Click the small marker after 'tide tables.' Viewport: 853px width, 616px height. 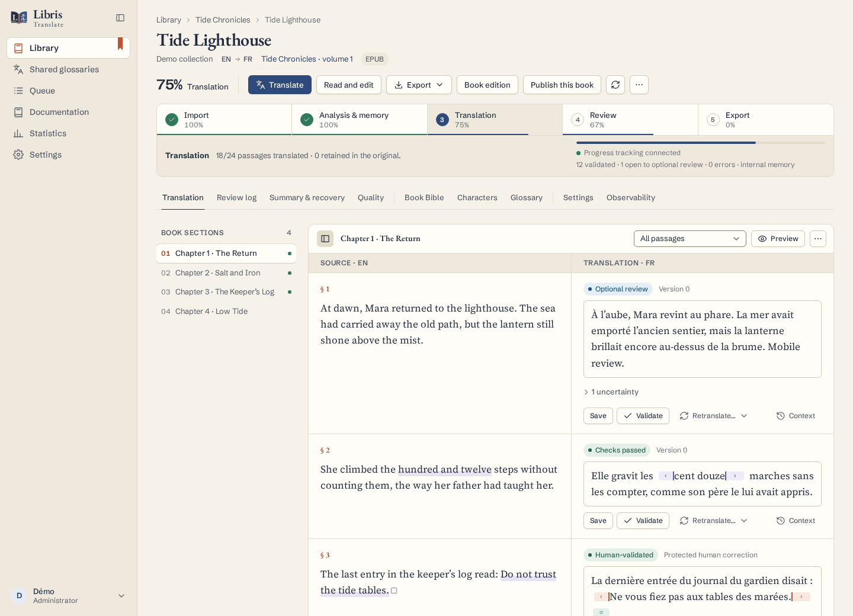(x=394, y=591)
